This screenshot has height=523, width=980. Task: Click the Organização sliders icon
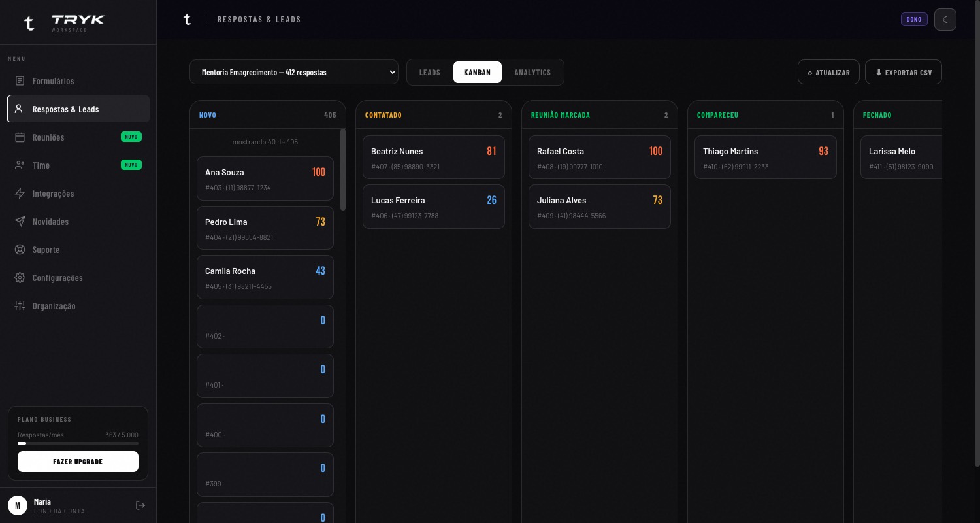pyautogui.click(x=20, y=306)
